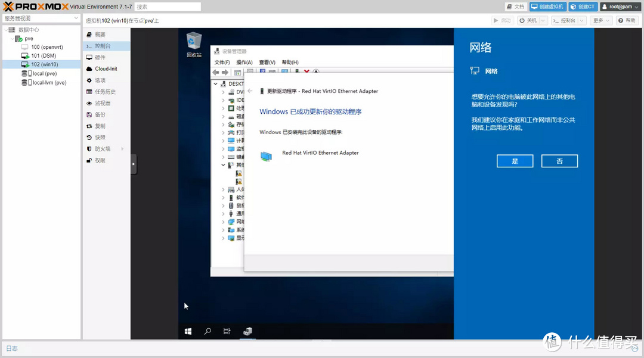Open the Cloud-Init tab
Viewport: 644px width, 358px height.
[107, 69]
